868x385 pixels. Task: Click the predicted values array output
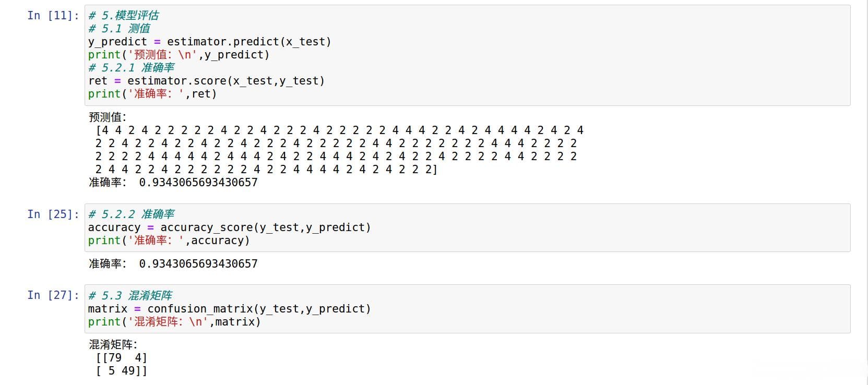pos(339,150)
